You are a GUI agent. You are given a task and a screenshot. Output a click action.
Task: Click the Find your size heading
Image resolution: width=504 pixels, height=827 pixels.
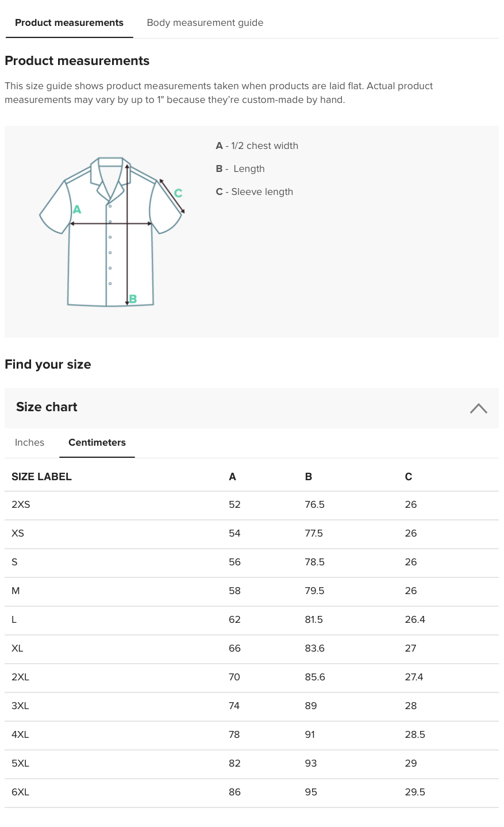(48, 365)
